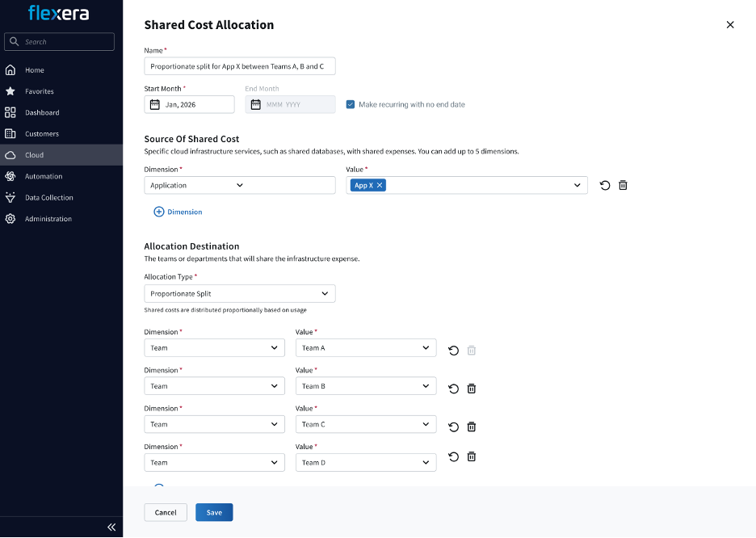This screenshot has height=538, width=756.
Task: Reset the Team A destination row
Action: pos(453,351)
